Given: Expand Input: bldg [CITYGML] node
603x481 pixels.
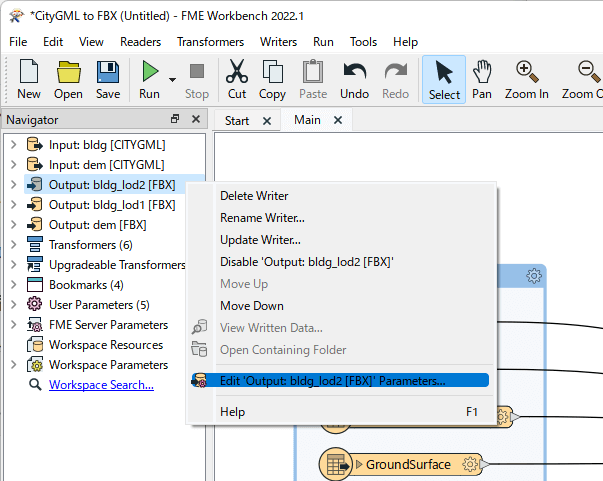Looking at the screenshot, I should (x=13, y=145).
